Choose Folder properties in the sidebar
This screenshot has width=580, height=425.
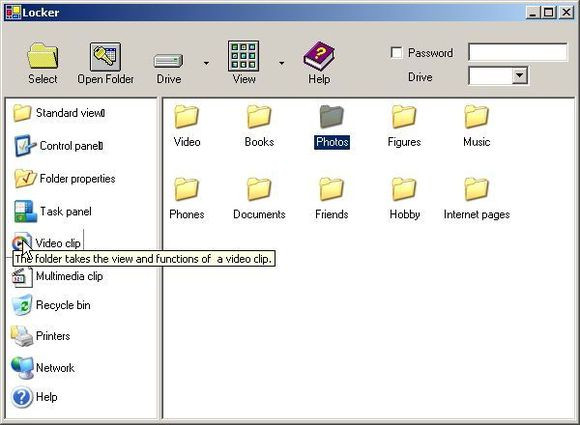pos(64,179)
